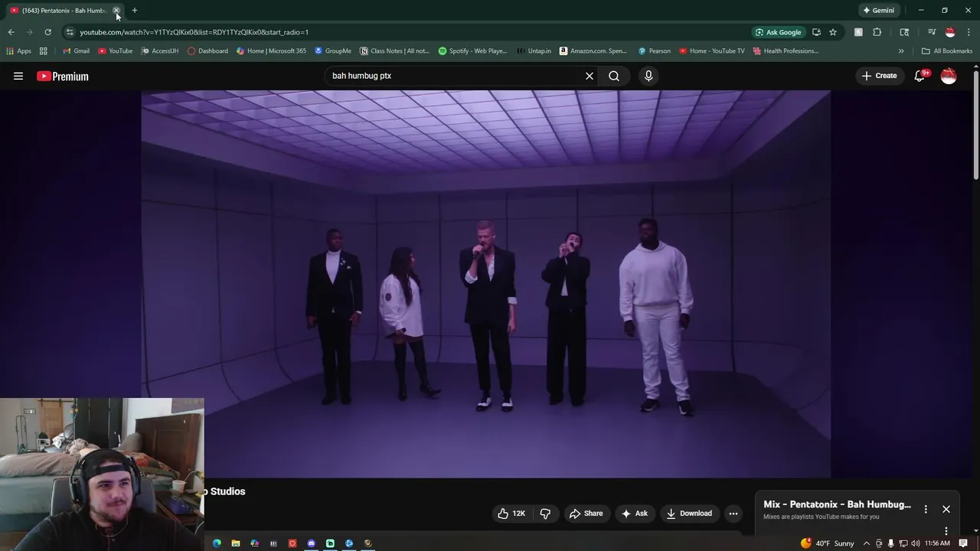Open the volume control in tray

click(916, 543)
